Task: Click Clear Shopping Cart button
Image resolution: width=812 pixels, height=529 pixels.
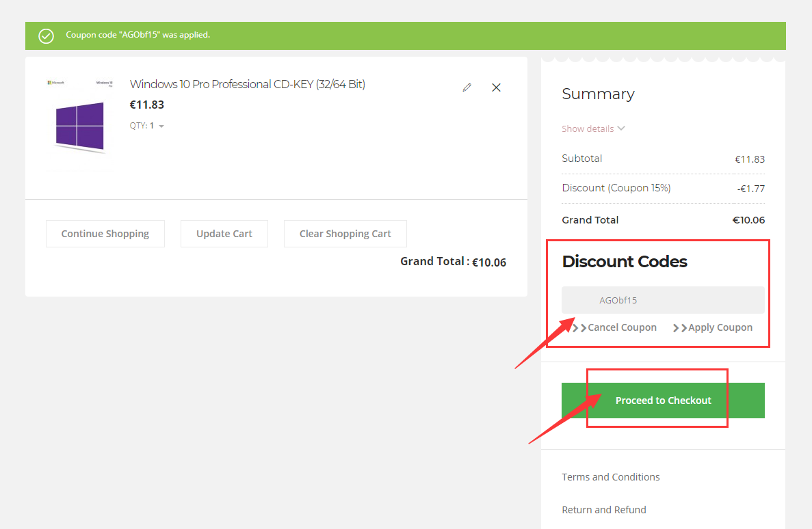Action: (345, 234)
